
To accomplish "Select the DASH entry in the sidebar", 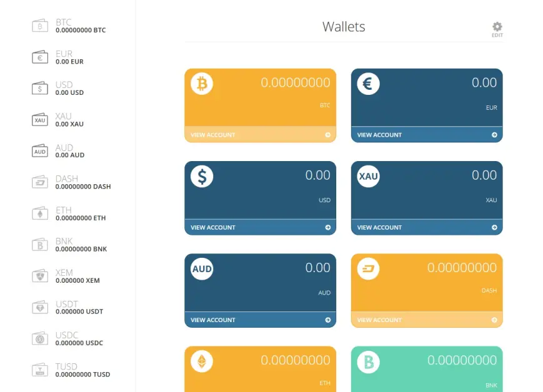I will [71, 182].
